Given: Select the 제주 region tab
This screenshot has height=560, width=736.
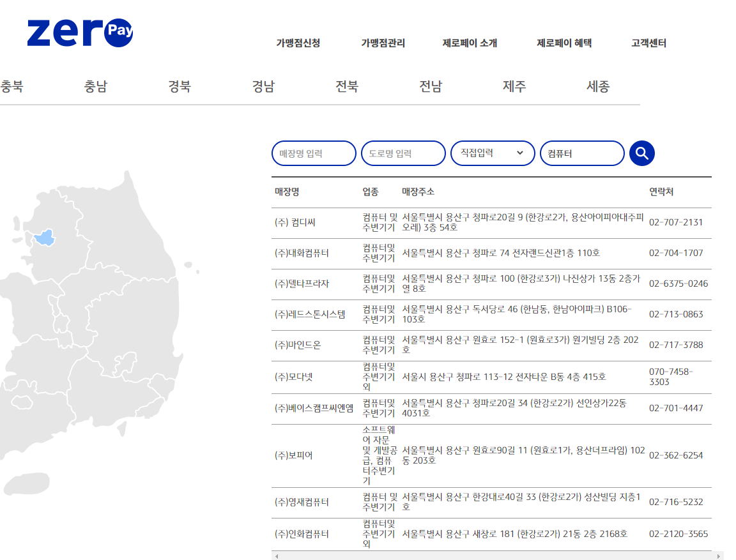Looking at the screenshot, I should point(514,86).
